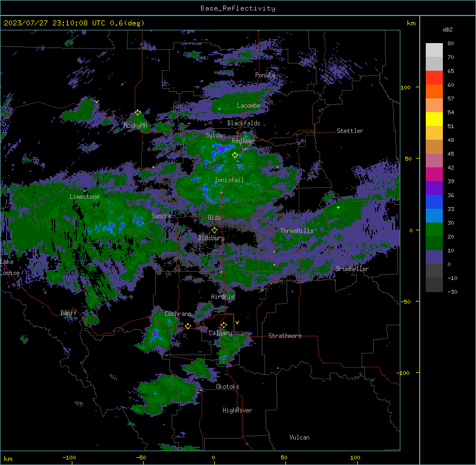Click the km unit label at top right
The width and height of the screenshot is (476, 465).
(411, 23)
